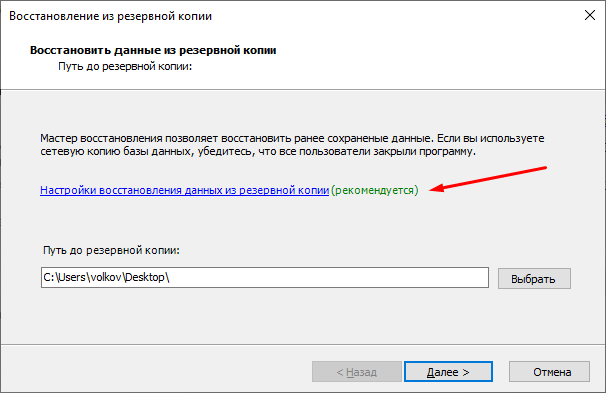Click the empty grey area beside Назад button
The height and width of the screenshot is (396, 609).
[155, 372]
